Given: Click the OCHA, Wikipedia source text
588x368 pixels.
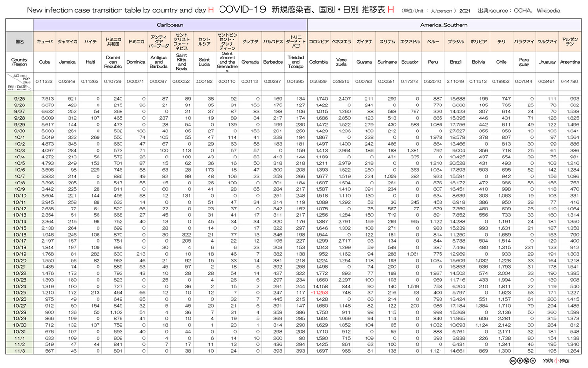Looking at the screenshot, I should [x=537, y=10].
